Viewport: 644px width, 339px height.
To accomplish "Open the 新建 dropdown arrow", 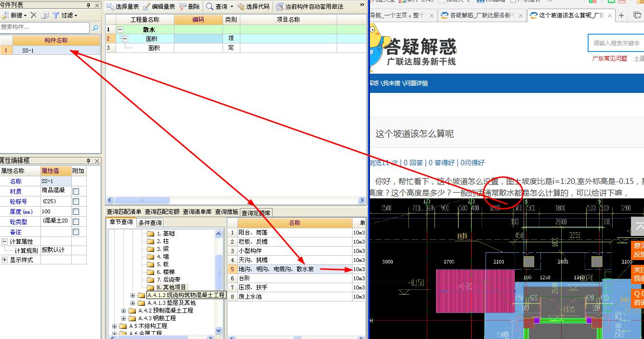I will (x=26, y=16).
